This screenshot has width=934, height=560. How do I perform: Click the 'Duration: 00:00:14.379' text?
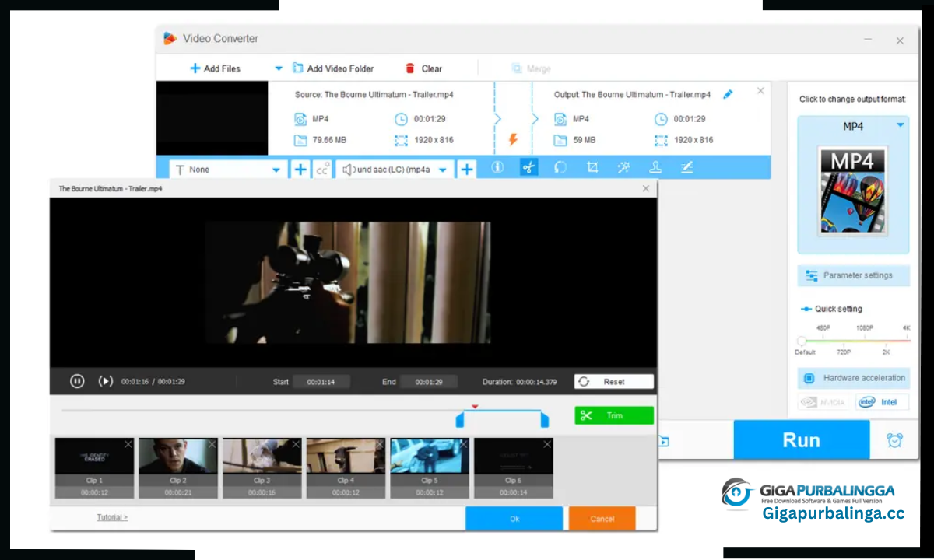(x=520, y=382)
